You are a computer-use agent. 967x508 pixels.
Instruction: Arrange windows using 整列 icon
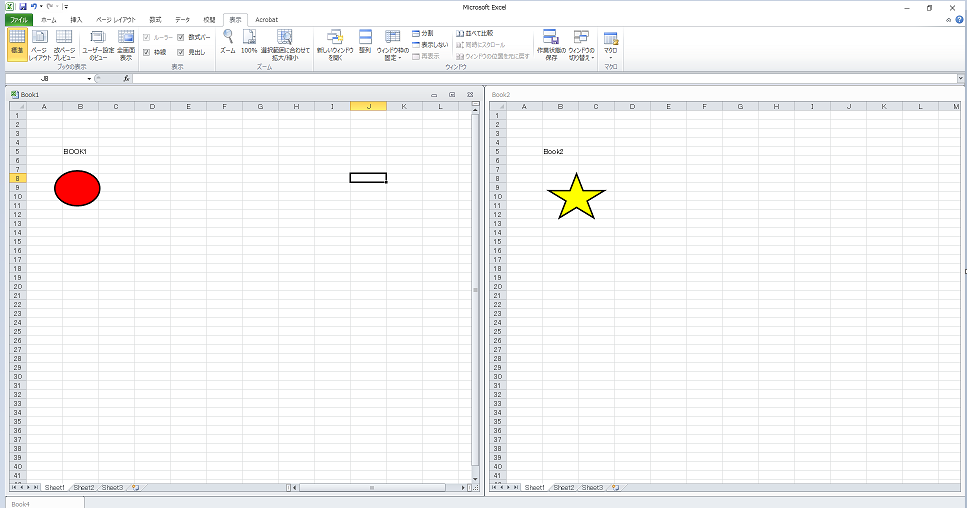(365, 42)
